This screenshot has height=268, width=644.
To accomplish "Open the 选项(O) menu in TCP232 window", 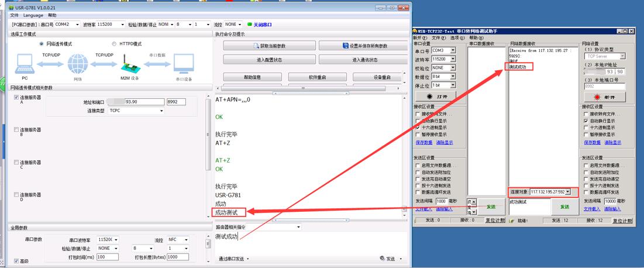I will [x=457, y=37].
